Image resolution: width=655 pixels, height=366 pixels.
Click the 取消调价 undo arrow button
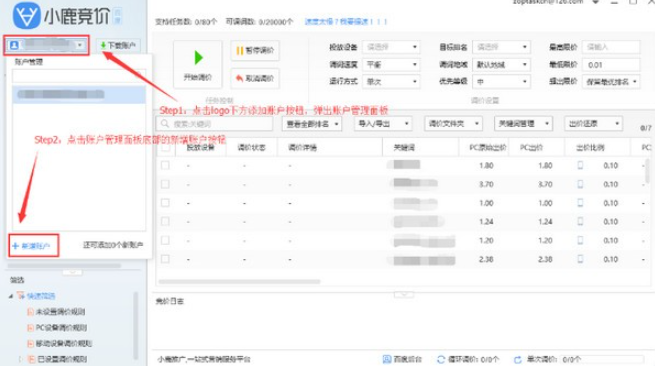(255, 78)
